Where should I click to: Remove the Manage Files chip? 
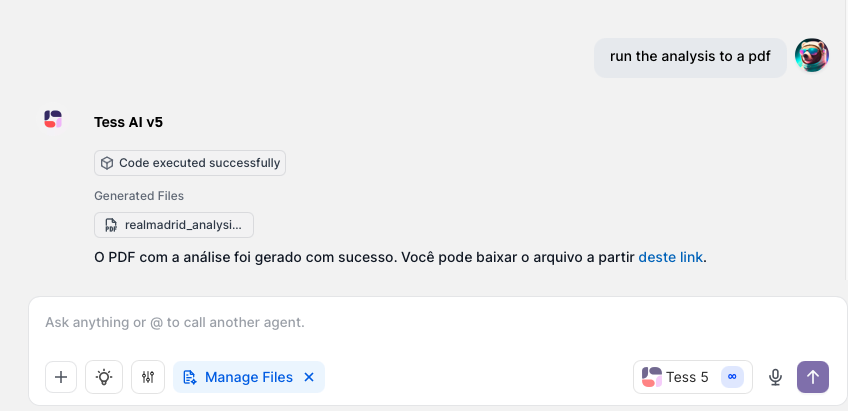pos(309,377)
